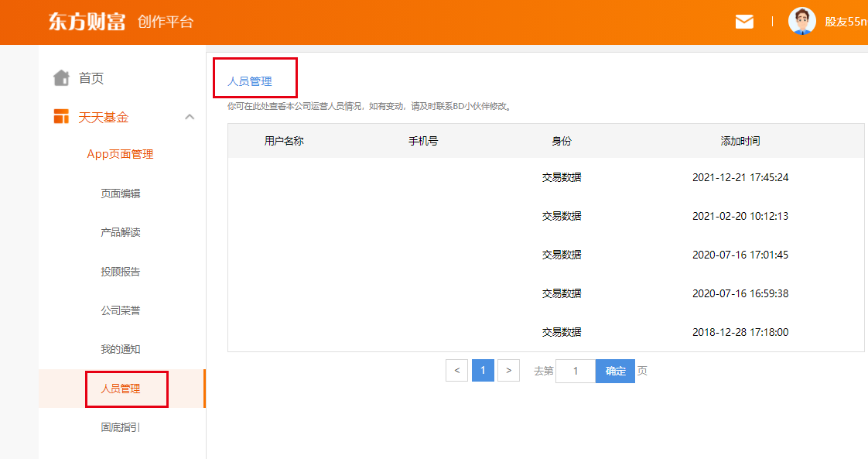Click the description text mentioning BD小伙伴
Viewport: 868px width, 459px height.
pos(371,106)
